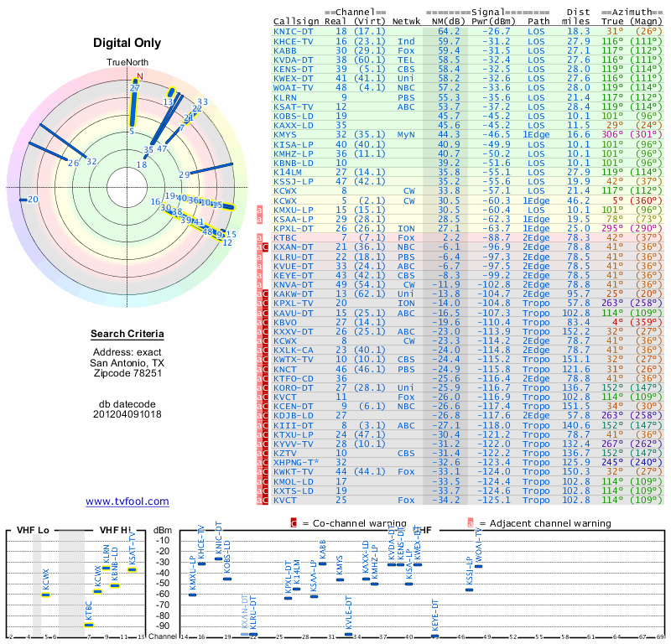
Task: Select the KABB marker in the UHF chart
Action: tap(322, 563)
